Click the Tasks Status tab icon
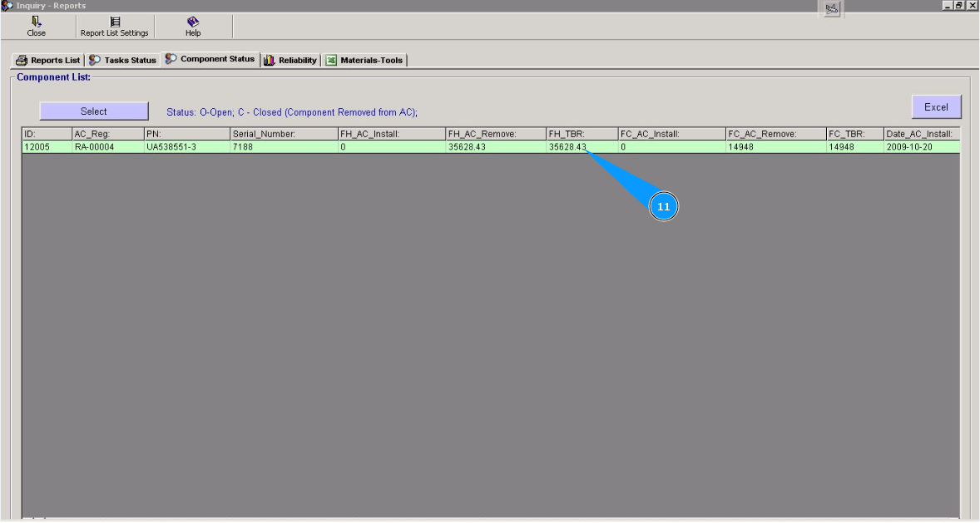 point(95,60)
